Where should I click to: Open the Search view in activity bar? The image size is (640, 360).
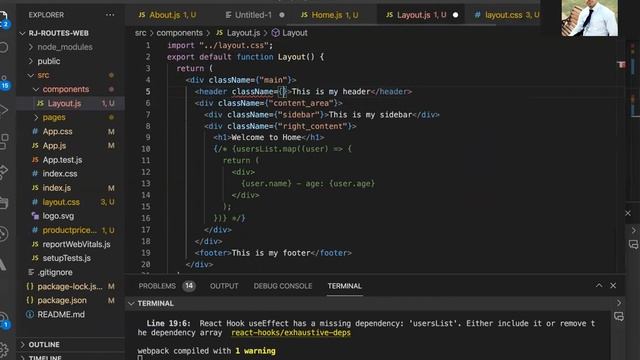click(x=3, y=47)
